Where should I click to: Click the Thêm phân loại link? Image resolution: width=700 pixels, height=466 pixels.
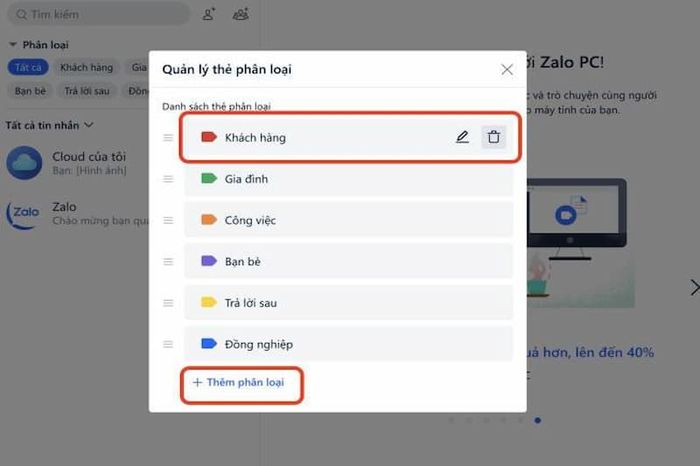click(238, 383)
